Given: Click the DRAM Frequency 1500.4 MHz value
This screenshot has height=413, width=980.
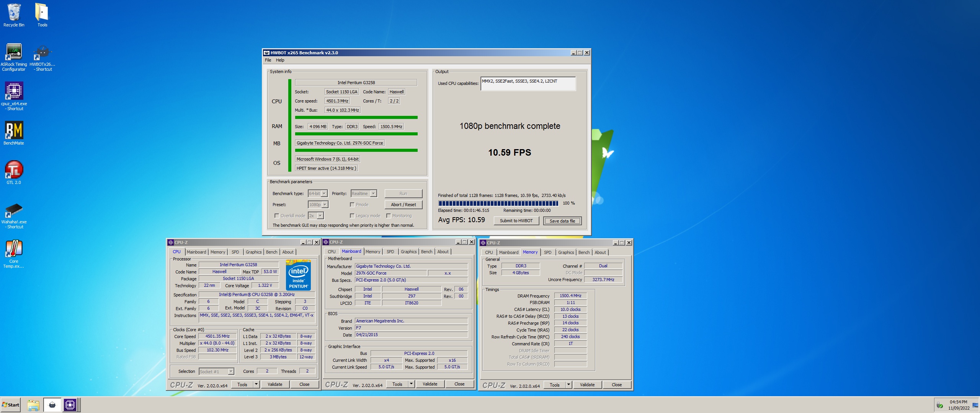Looking at the screenshot, I should coord(570,296).
